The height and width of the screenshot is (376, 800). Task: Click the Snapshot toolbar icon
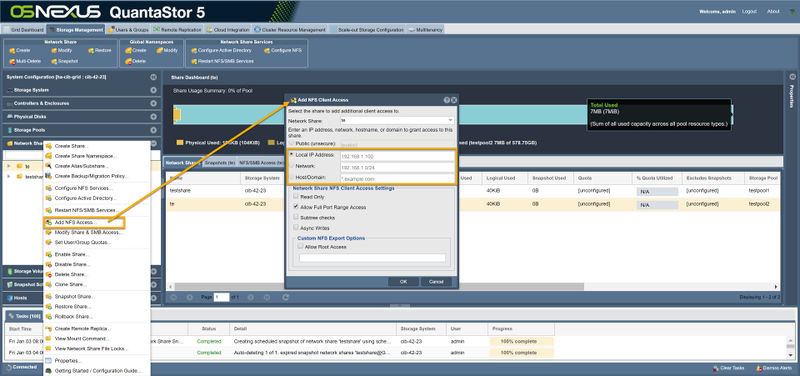(54, 61)
